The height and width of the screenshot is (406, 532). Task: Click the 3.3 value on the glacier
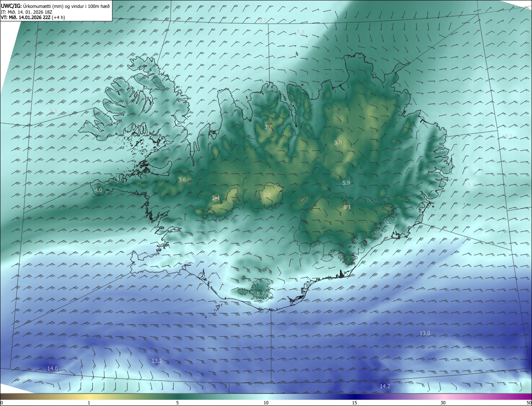pos(347,208)
